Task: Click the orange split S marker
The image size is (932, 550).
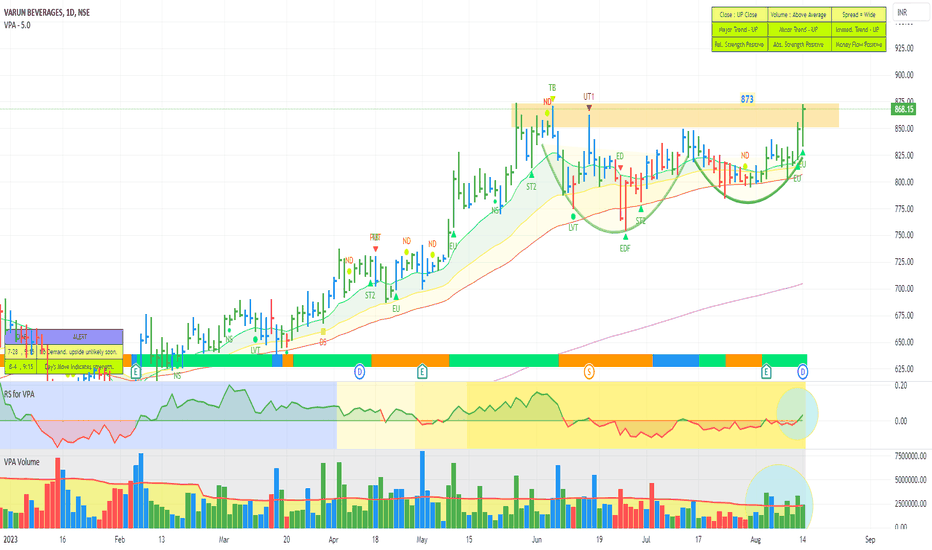Action: click(x=589, y=372)
